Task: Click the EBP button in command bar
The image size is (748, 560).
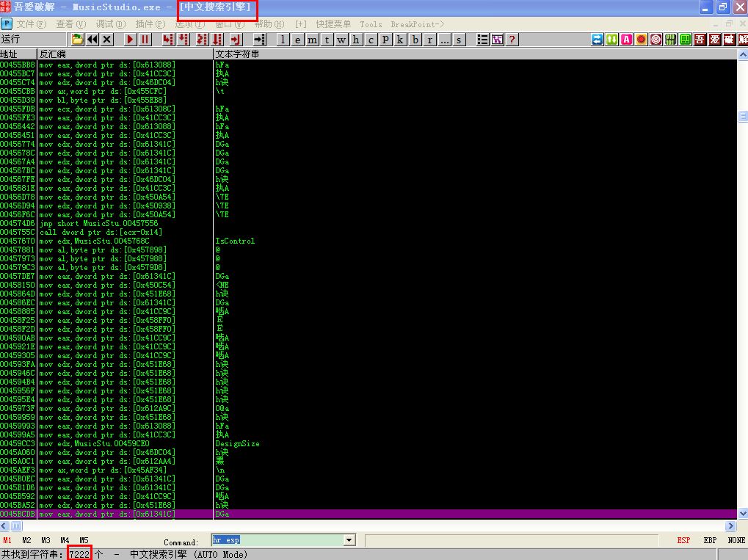Action: coord(710,540)
